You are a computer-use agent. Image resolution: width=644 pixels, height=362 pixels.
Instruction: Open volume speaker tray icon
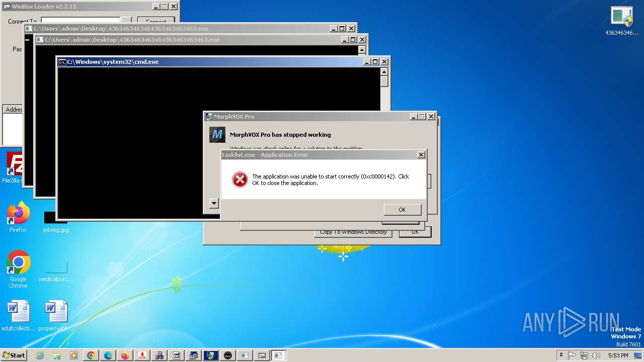(x=596, y=355)
